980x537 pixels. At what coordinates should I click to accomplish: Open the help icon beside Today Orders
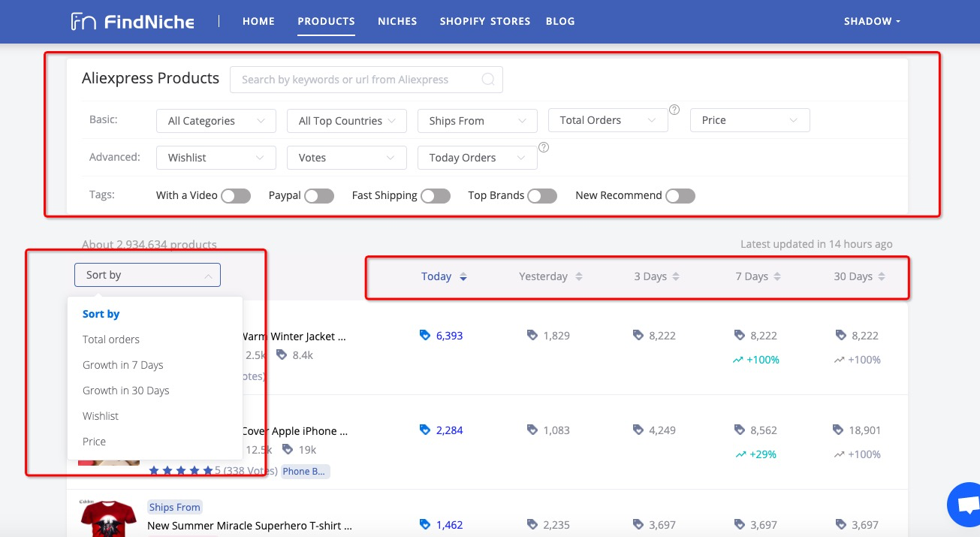pyautogui.click(x=544, y=147)
